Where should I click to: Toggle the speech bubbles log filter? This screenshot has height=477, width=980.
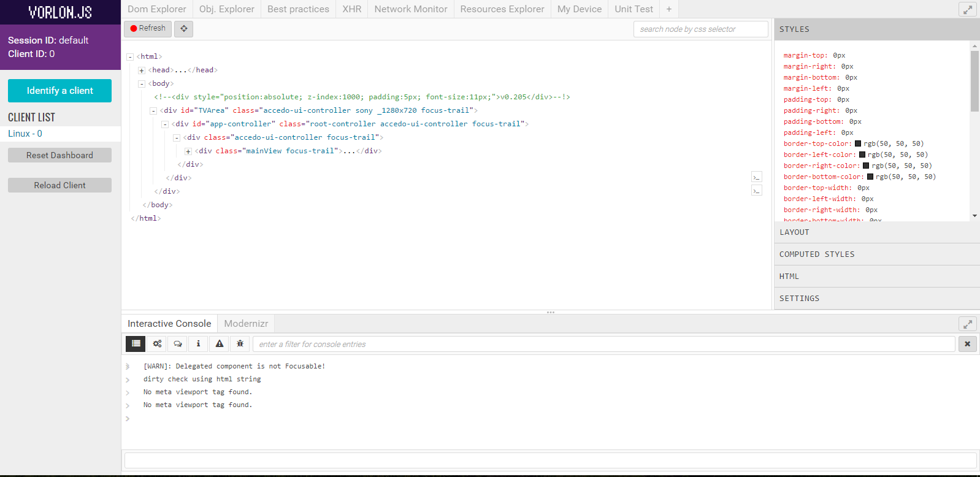(x=178, y=344)
